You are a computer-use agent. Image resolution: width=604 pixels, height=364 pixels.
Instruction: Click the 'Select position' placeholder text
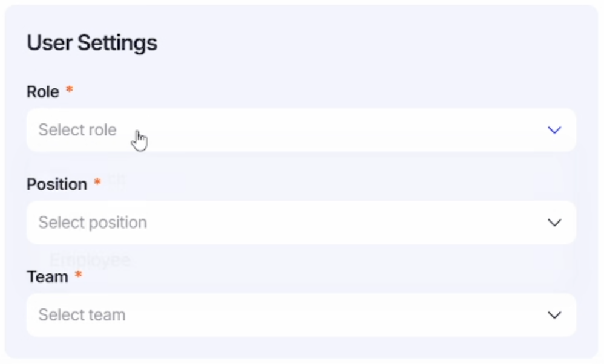(x=93, y=223)
